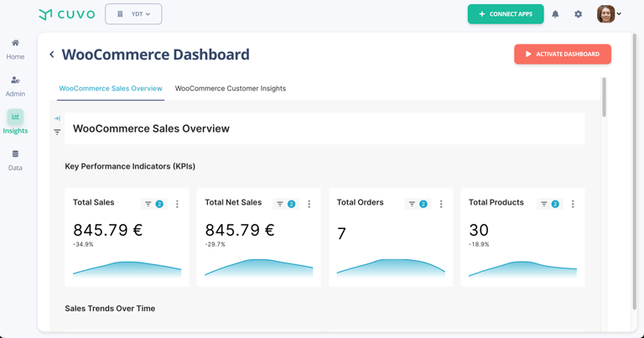
Task: Click the Cuvo logo
Action: 67,14
